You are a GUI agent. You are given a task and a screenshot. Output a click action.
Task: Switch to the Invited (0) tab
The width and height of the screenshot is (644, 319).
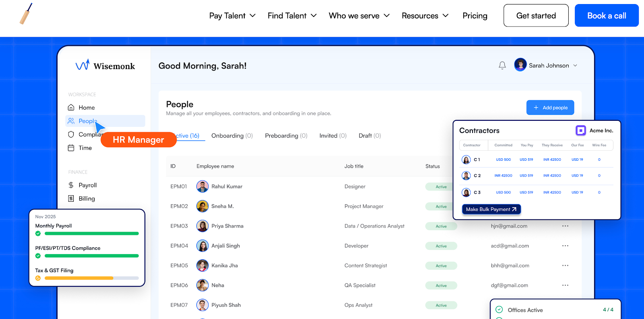(x=333, y=136)
